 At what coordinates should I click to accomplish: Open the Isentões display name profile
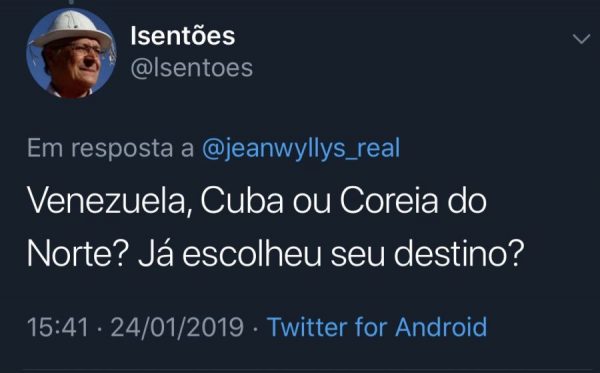[183, 36]
